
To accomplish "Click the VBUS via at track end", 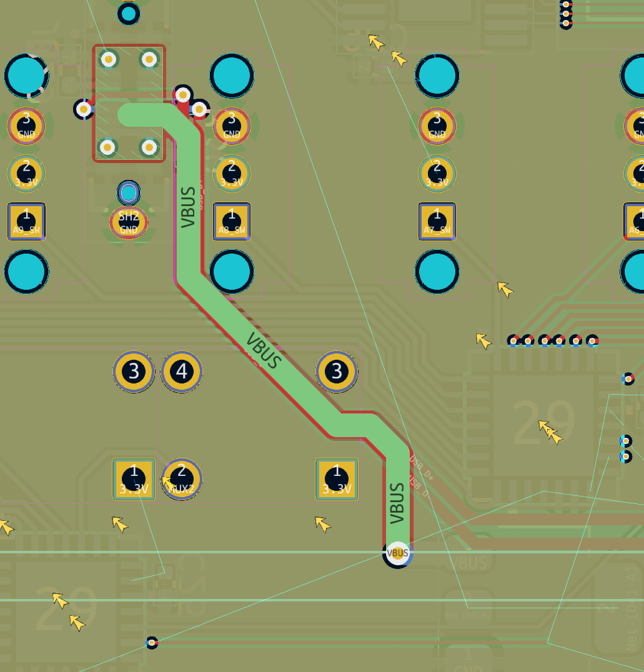I will pos(398,553).
